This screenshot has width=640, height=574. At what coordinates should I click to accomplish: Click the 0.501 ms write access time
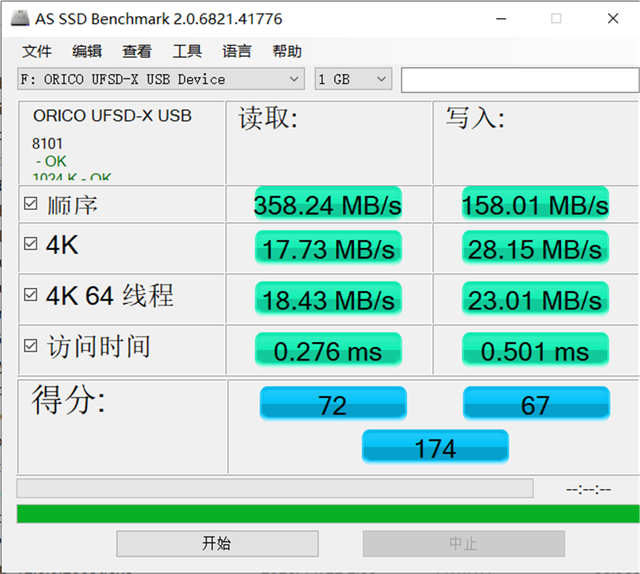[535, 350]
